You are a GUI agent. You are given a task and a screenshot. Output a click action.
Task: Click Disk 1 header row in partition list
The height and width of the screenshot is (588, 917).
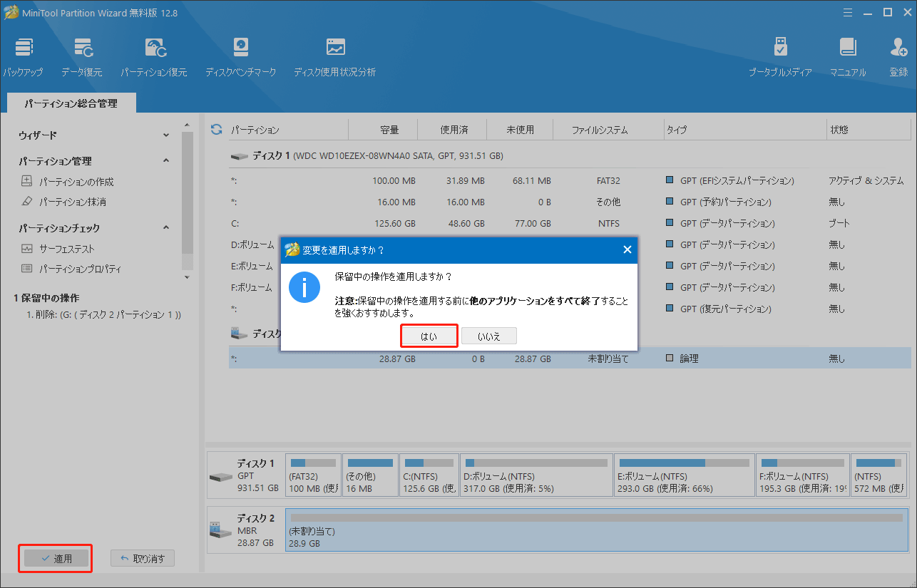tap(570, 155)
